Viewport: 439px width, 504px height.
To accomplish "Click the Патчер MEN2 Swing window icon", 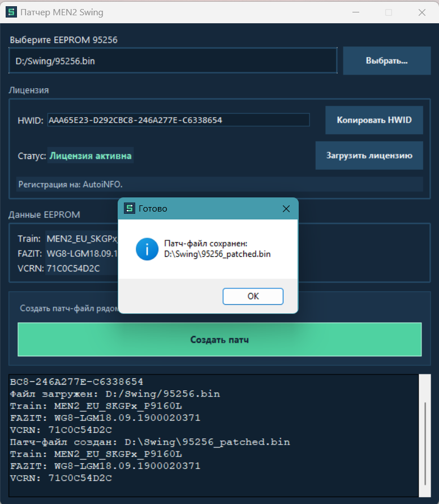I will (11, 12).
